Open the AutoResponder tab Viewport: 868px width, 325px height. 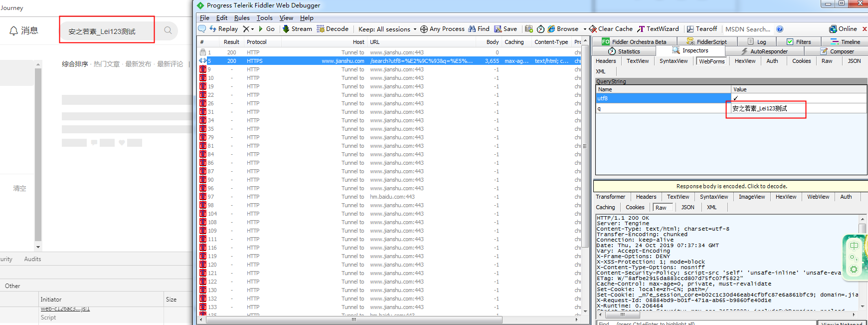pyautogui.click(x=764, y=51)
